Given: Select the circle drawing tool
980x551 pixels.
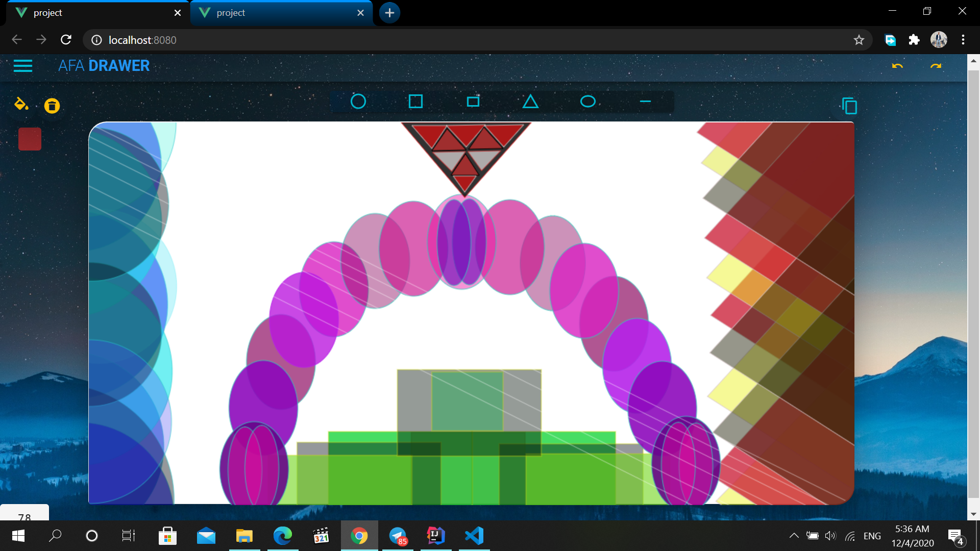Looking at the screenshot, I should click(359, 101).
